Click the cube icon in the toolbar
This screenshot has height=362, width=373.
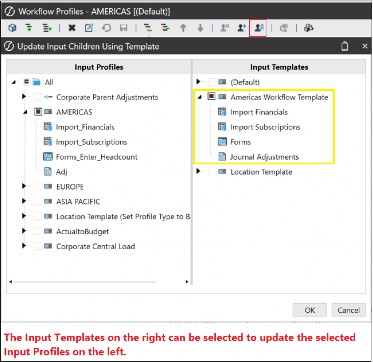(x=12, y=28)
